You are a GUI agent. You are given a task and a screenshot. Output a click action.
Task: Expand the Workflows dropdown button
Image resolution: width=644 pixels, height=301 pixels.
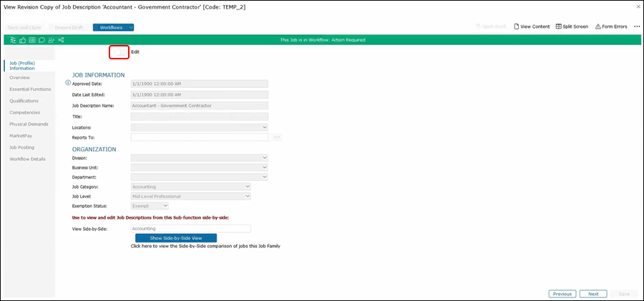(x=113, y=27)
